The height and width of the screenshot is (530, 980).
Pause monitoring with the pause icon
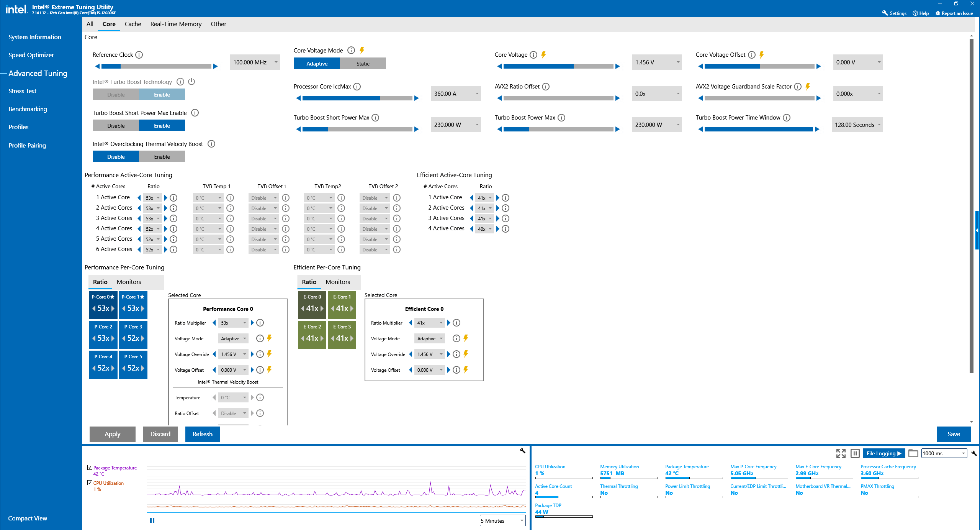coord(855,453)
